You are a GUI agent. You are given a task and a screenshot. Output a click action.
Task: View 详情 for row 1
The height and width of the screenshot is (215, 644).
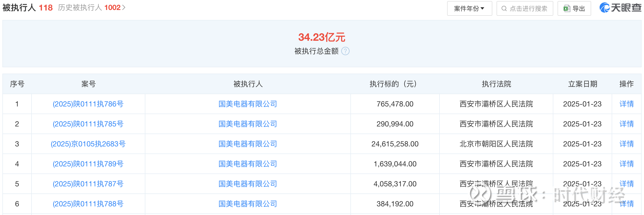click(626, 104)
